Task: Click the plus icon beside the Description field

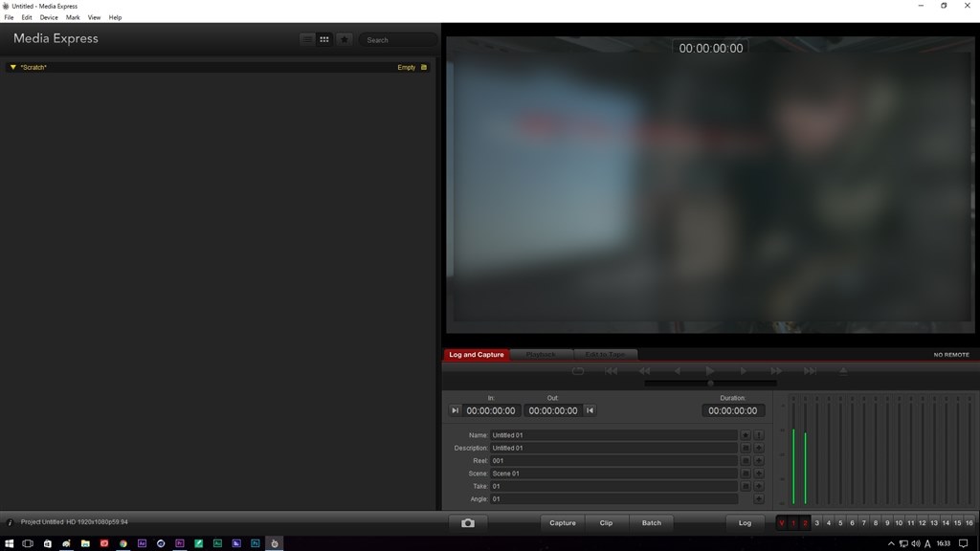Action: click(759, 448)
